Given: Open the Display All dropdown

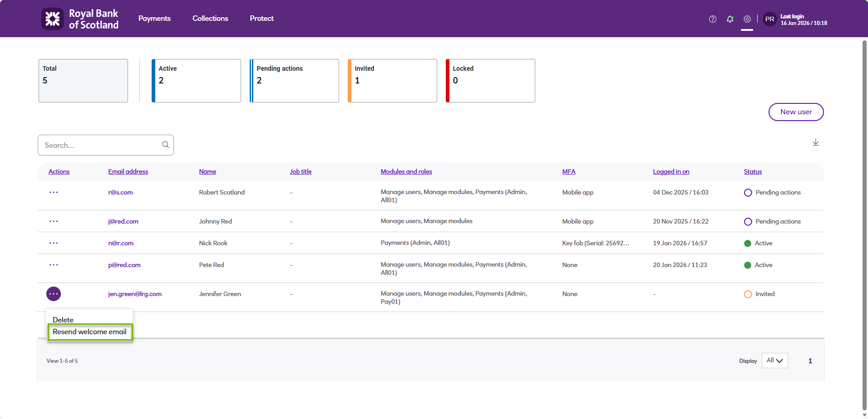Looking at the screenshot, I should 774,361.
